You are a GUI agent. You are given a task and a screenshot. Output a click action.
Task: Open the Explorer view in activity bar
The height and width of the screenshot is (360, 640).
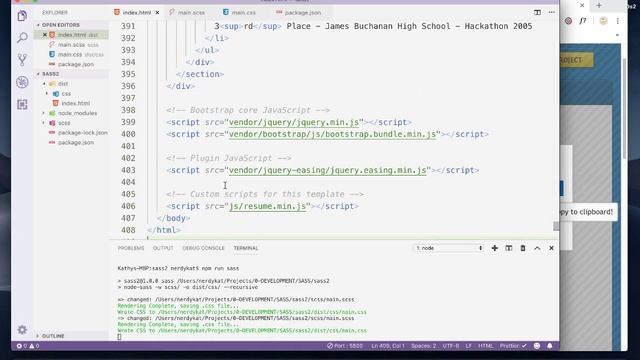click(x=22, y=16)
